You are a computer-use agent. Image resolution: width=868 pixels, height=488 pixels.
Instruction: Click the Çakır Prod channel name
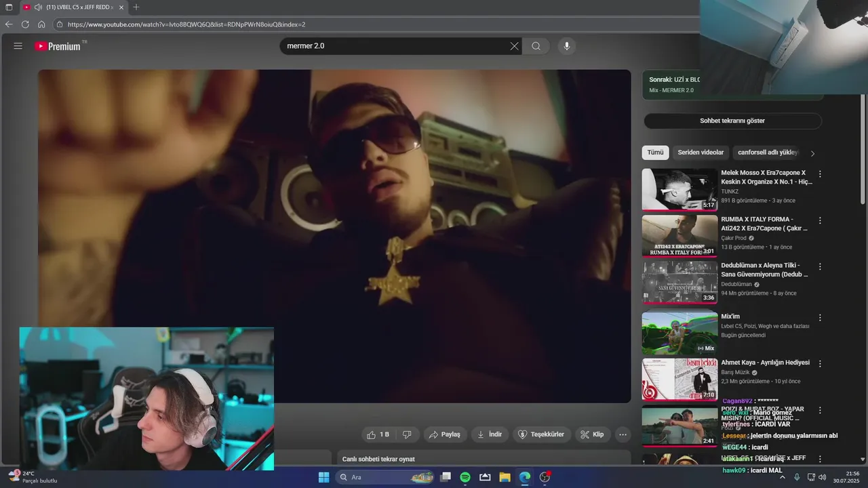[734, 239]
